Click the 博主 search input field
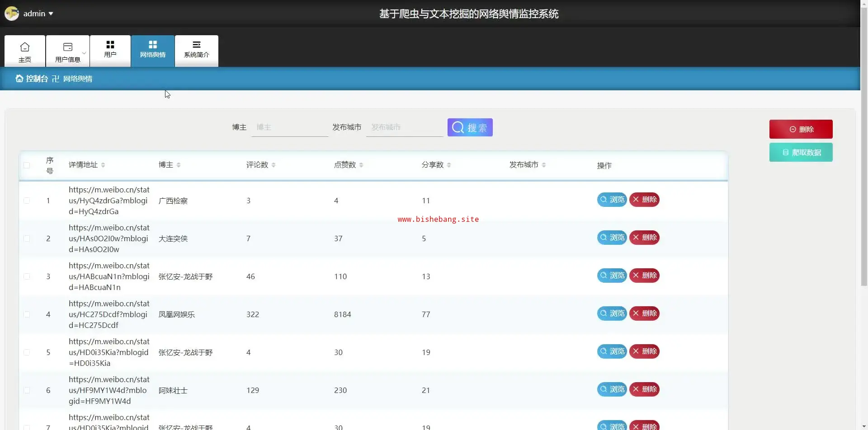The image size is (868, 430). (x=290, y=127)
